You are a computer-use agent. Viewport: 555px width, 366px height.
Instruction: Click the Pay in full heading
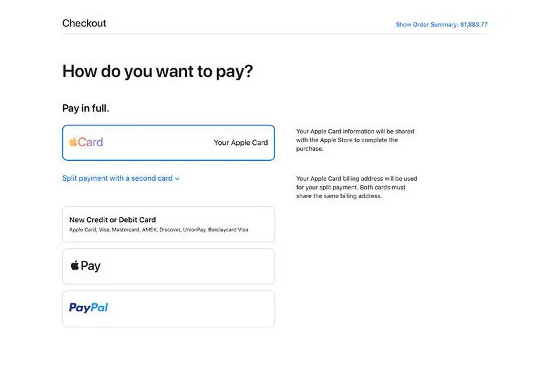point(86,108)
